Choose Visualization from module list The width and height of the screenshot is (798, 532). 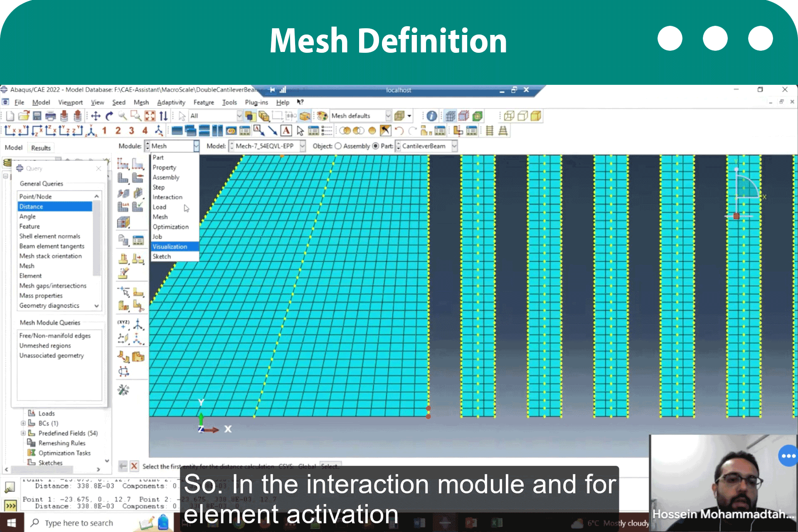[175, 246]
